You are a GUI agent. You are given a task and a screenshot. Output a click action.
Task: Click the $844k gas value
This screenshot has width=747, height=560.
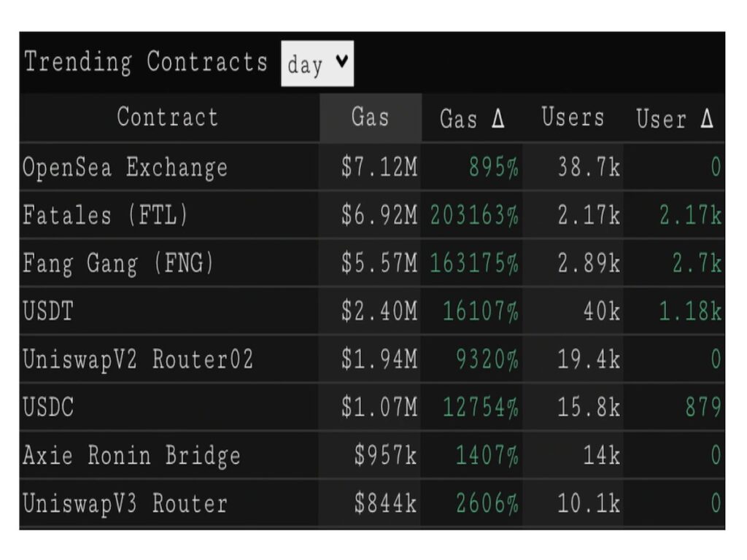pyautogui.click(x=385, y=503)
